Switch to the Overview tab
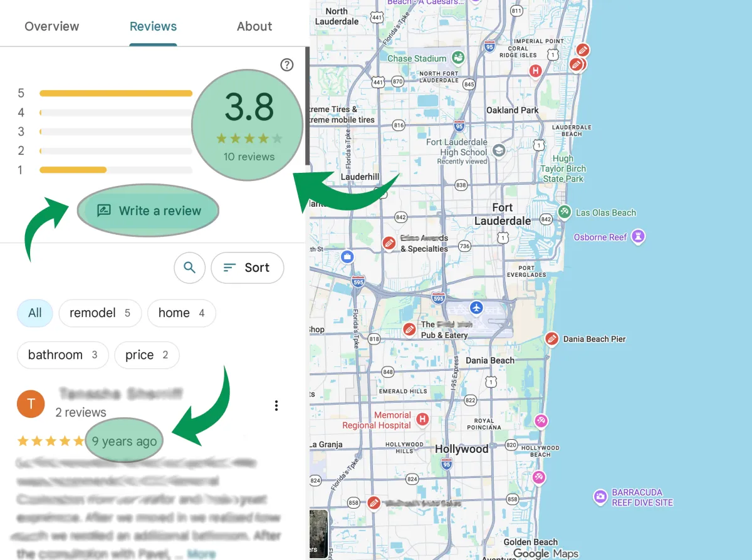 pyautogui.click(x=52, y=26)
